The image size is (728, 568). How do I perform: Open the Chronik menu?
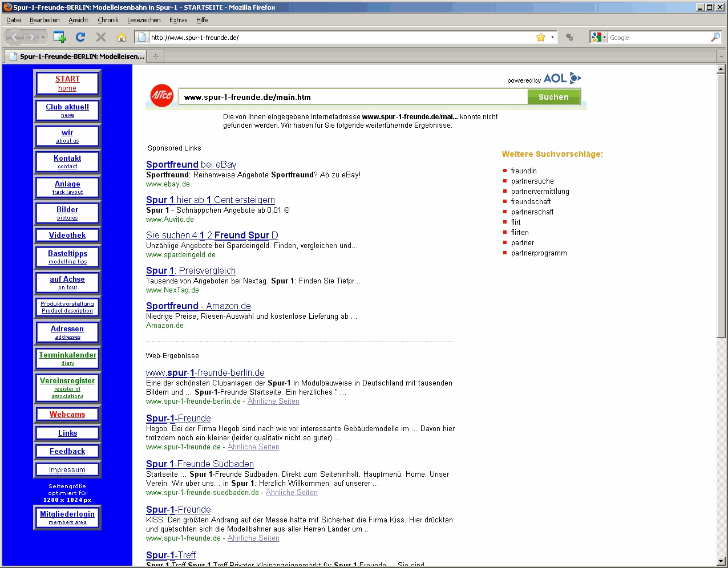pos(108,20)
